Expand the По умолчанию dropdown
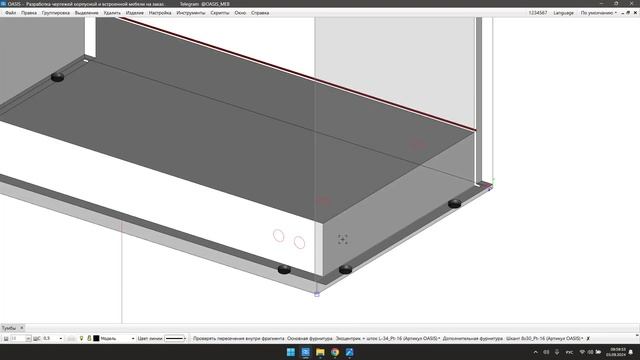This screenshot has height=360, width=640. [x=598, y=13]
